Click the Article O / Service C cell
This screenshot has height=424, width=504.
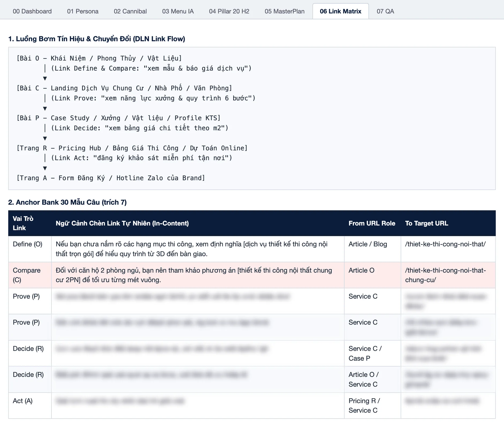(x=372, y=379)
